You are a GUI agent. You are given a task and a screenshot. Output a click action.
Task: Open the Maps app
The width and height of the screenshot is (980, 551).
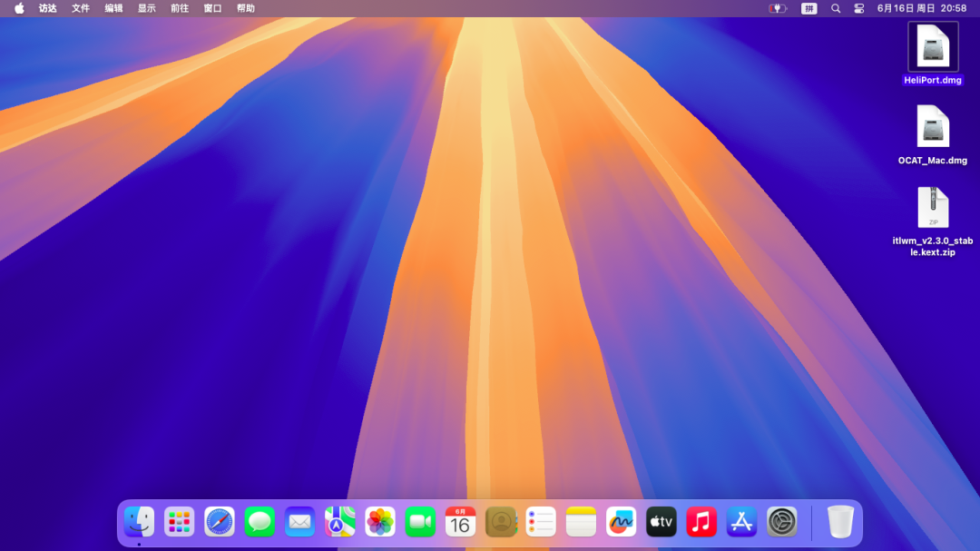340,522
